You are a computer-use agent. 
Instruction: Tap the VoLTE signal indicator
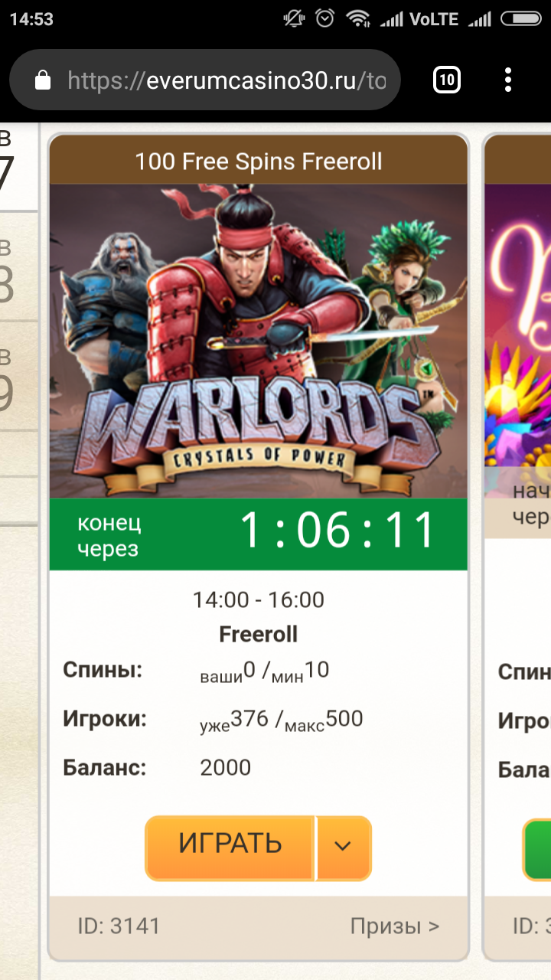[435, 19]
